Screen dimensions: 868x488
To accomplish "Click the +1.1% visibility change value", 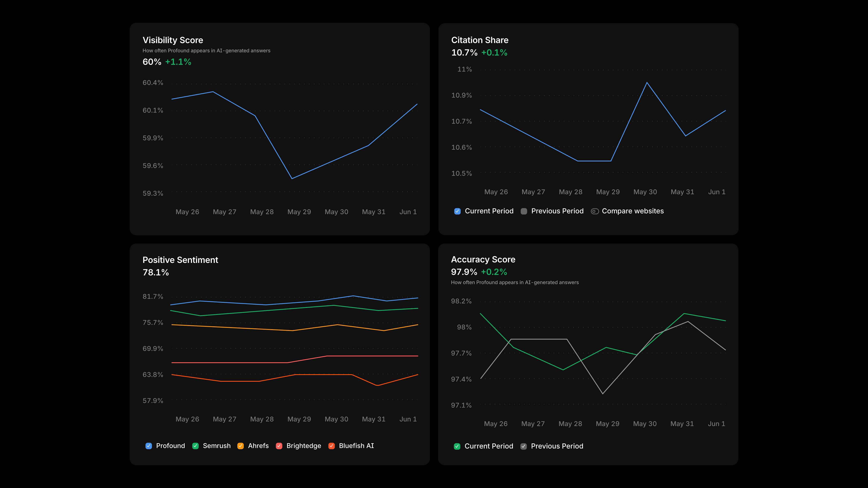I will coord(178,62).
